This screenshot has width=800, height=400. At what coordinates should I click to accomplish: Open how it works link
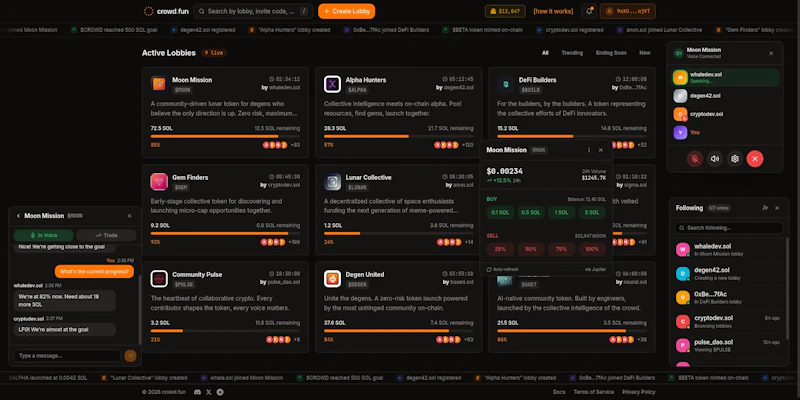553,11
